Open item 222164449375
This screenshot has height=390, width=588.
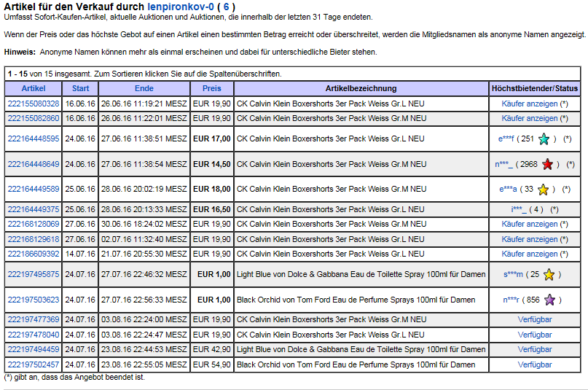point(34,209)
